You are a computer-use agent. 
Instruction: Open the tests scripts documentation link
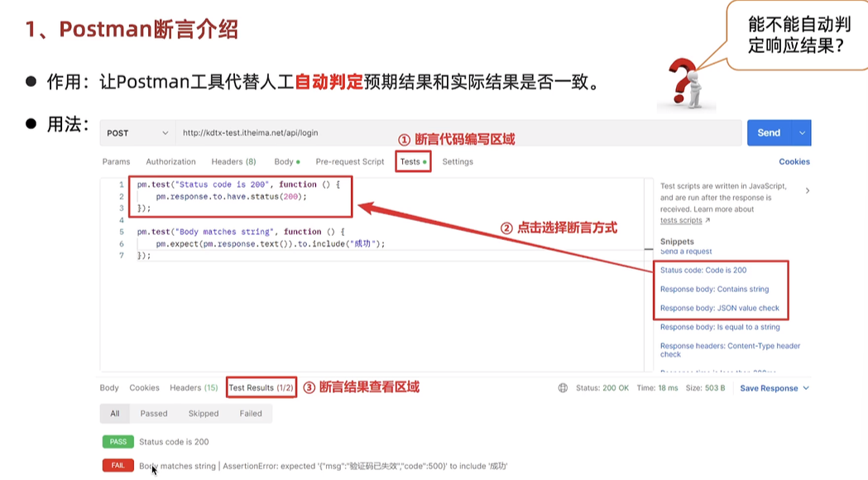point(681,220)
